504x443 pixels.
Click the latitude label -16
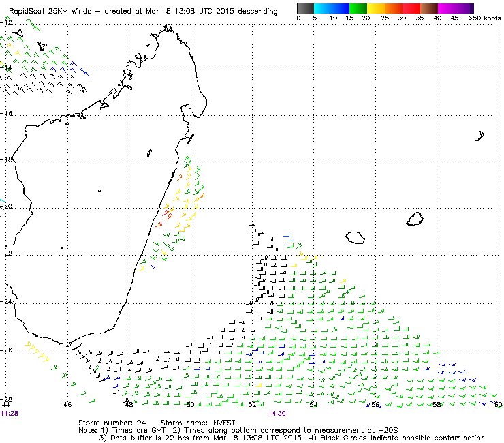point(7,114)
